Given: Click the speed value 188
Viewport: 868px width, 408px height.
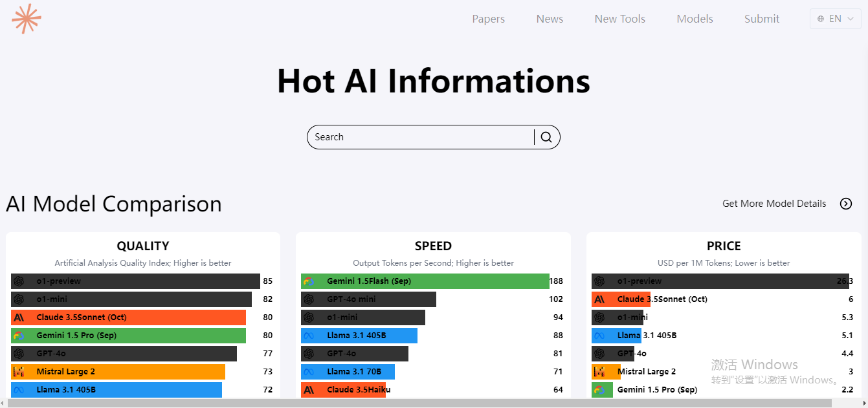Looking at the screenshot, I should 556,281.
